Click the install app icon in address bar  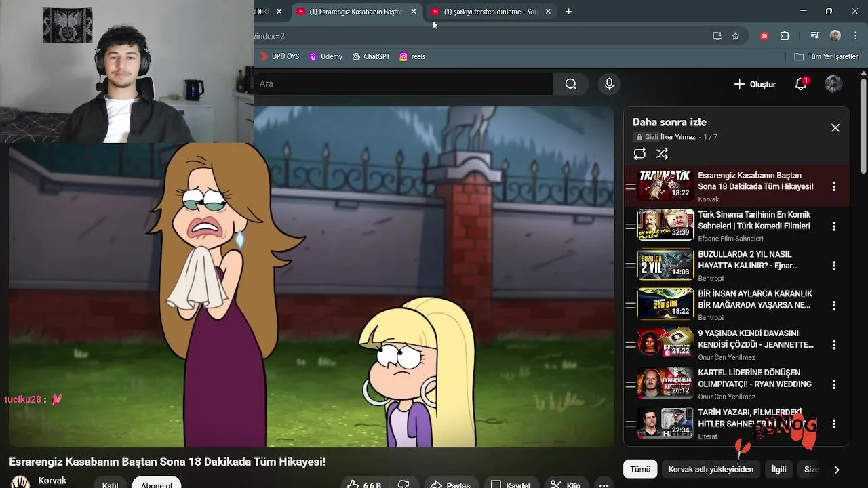pyautogui.click(x=717, y=36)
